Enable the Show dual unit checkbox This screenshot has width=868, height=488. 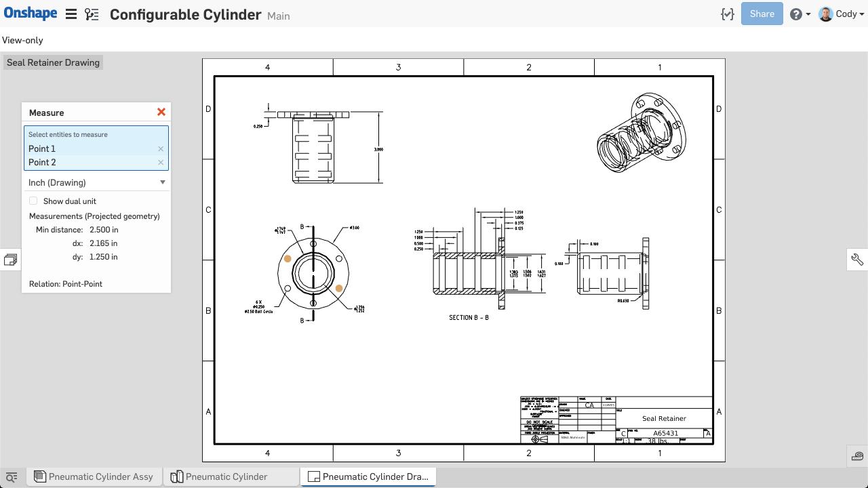coord(33,201)
